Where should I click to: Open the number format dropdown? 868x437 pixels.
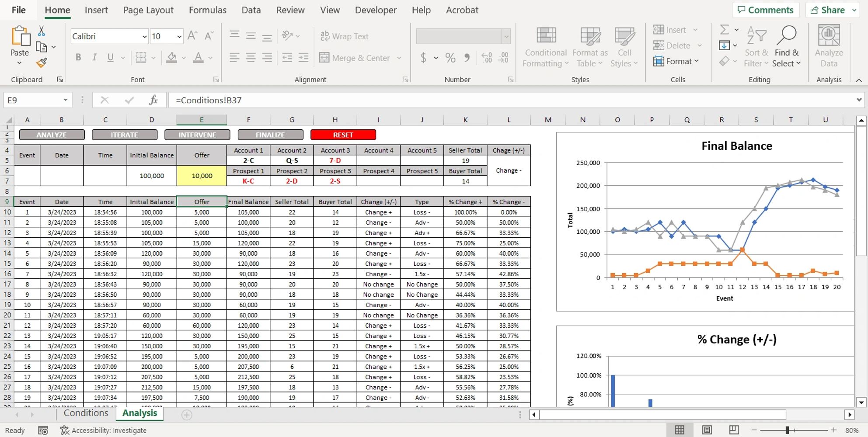click(506, 37)
